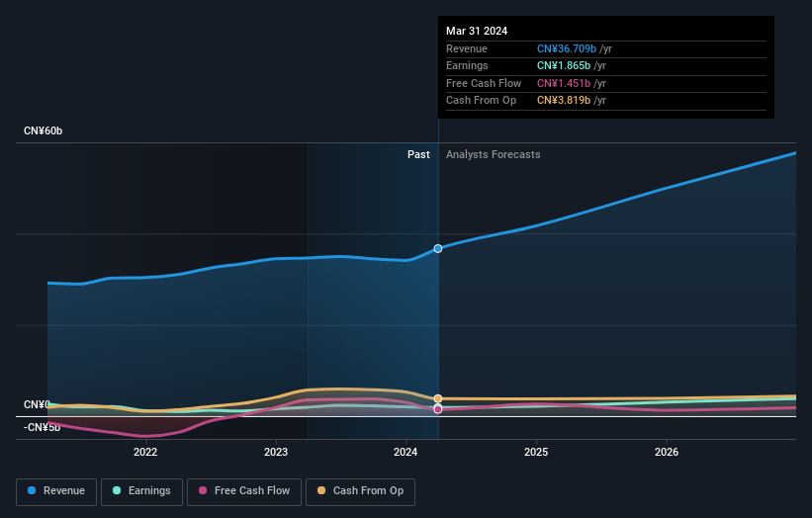Click the 2022 x-axis label

tap(145, 452)
